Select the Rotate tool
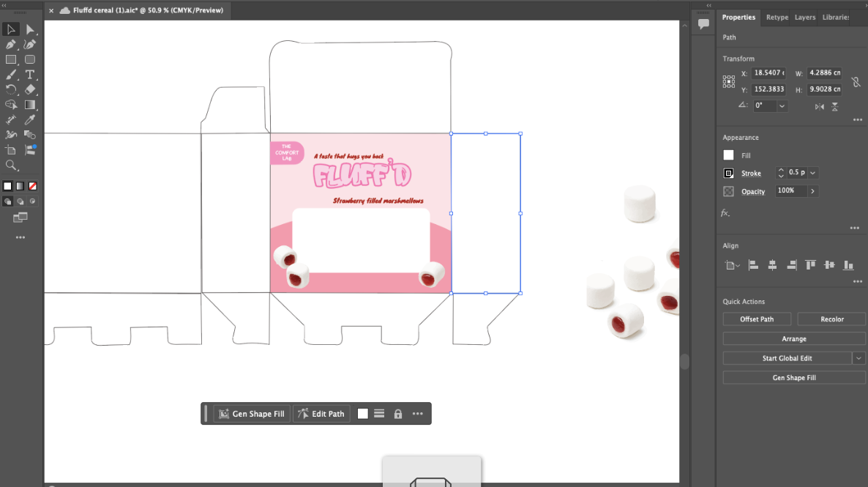Image resolution: width=868 pixels, height=487 pixels. click(x=10, y=89)
